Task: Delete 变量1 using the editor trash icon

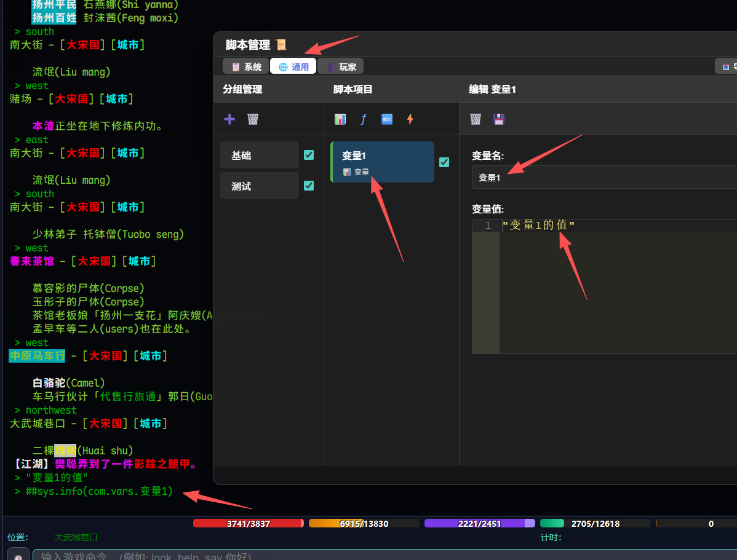Action: point(475,119)
